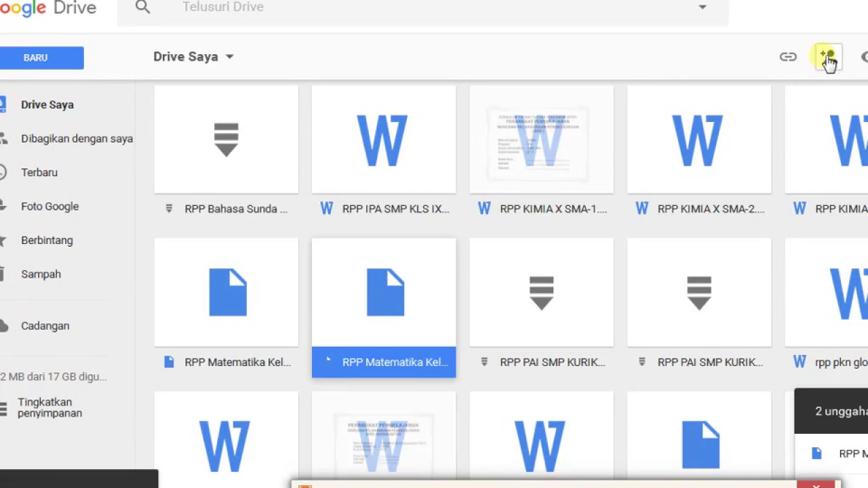Click the share with people icon
The width and height of the screenshot is (868, 488).
click(828, 57)
